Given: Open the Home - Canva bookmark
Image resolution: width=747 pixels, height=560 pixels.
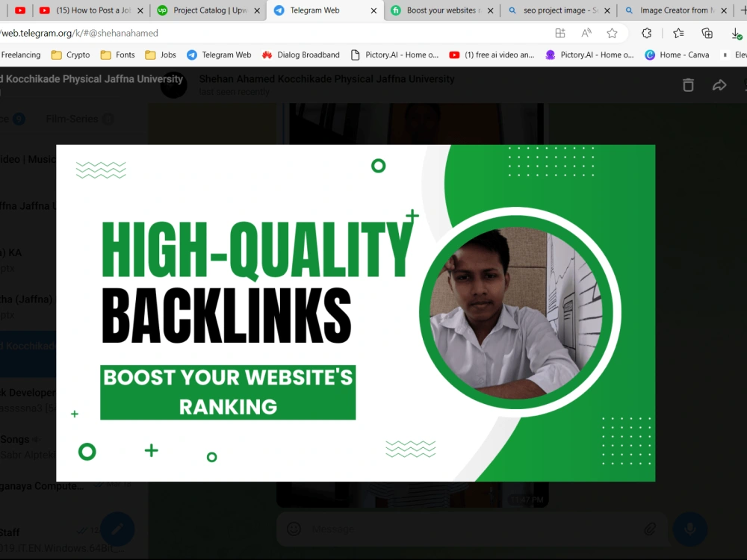Looking at the screenshot, I should 677,55.
